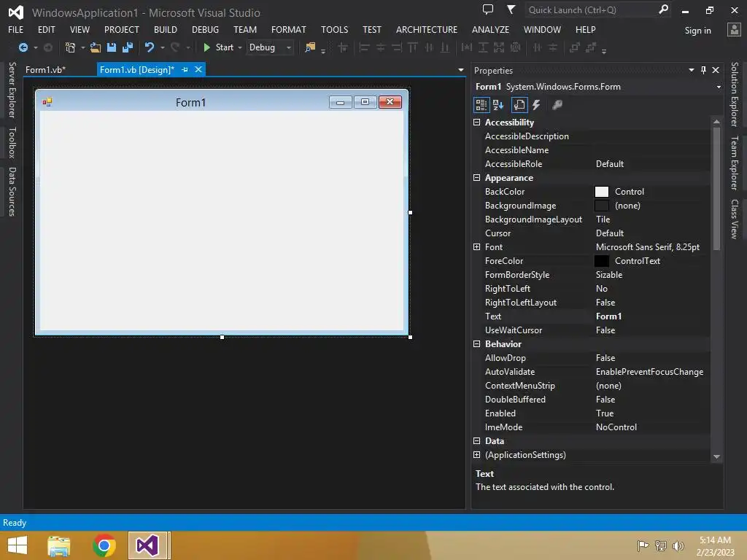This screenshot has width=747, height=560.
Task: Click the Property Pages wrench icon
Action: click(x=557, y=105)
